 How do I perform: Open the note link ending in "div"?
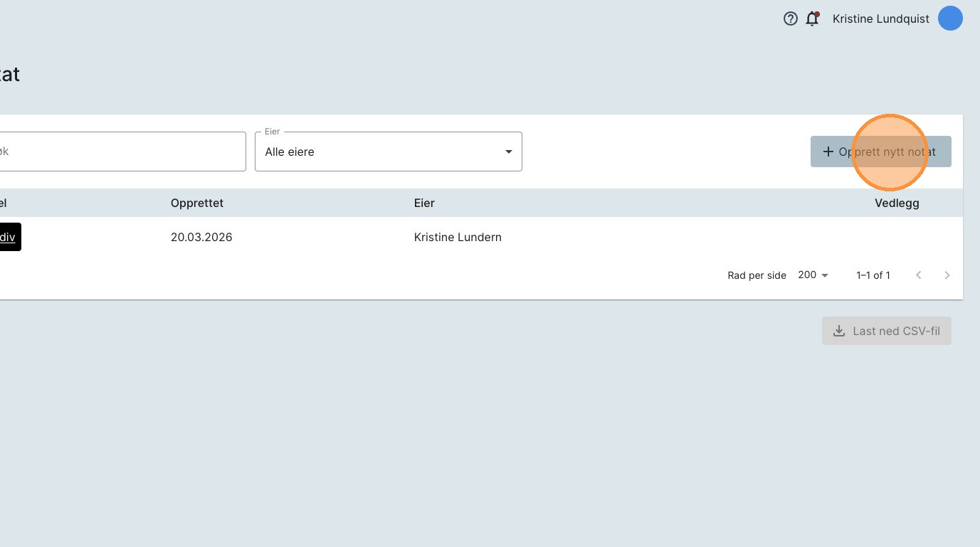[x=7, y=238]
